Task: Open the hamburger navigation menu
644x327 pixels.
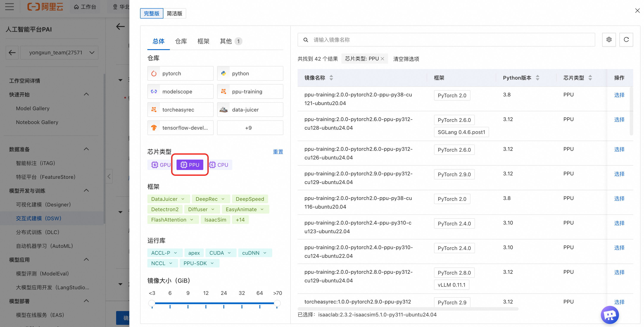Action: coord(9,7)
